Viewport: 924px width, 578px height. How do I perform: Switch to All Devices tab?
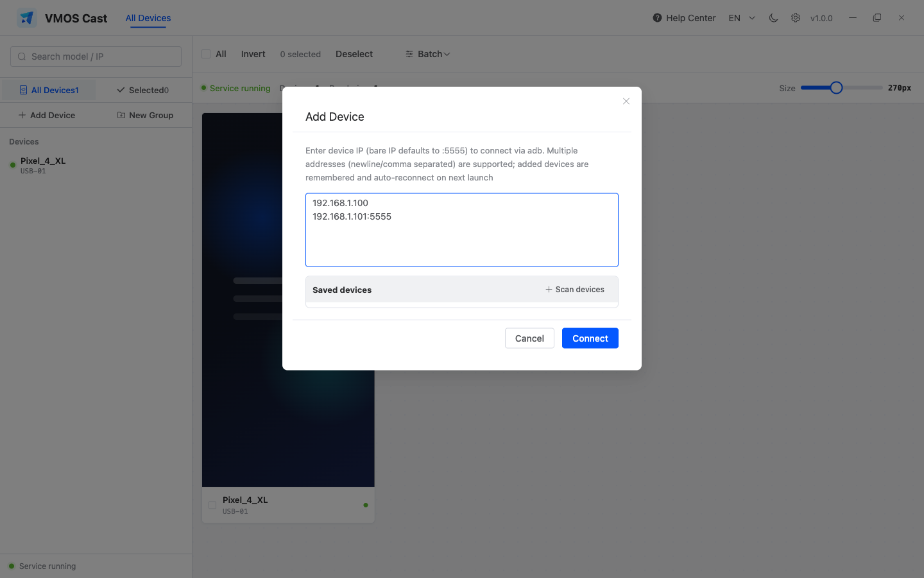click(x=148, y=18)
